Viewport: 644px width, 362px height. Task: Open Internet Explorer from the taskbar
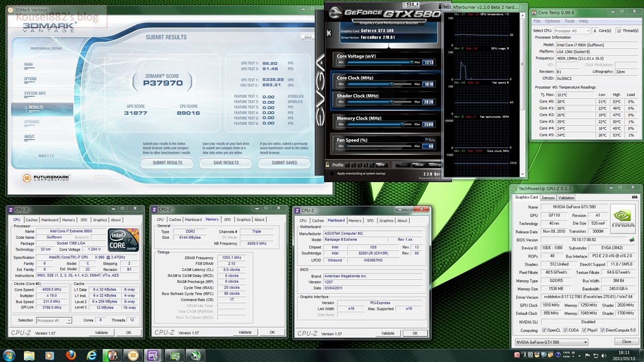pos(92,355)
